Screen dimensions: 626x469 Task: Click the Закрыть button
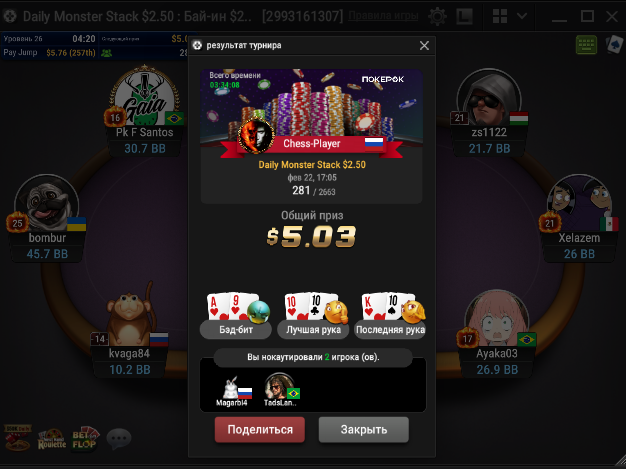(364, 429)
